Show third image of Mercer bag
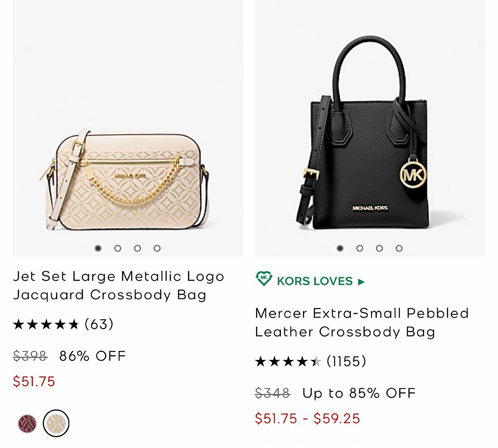 [x=379, y=248]
